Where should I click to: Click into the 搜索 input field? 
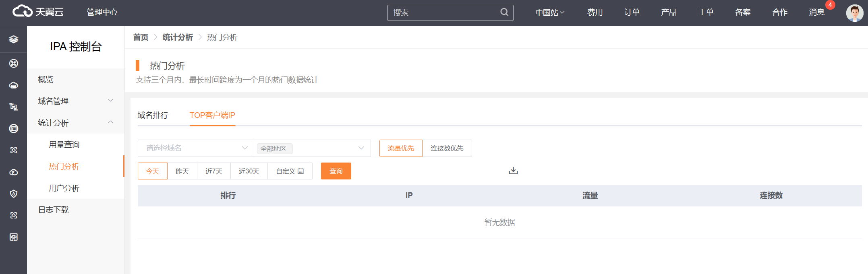pyautogui.click(x=443, y=13)
